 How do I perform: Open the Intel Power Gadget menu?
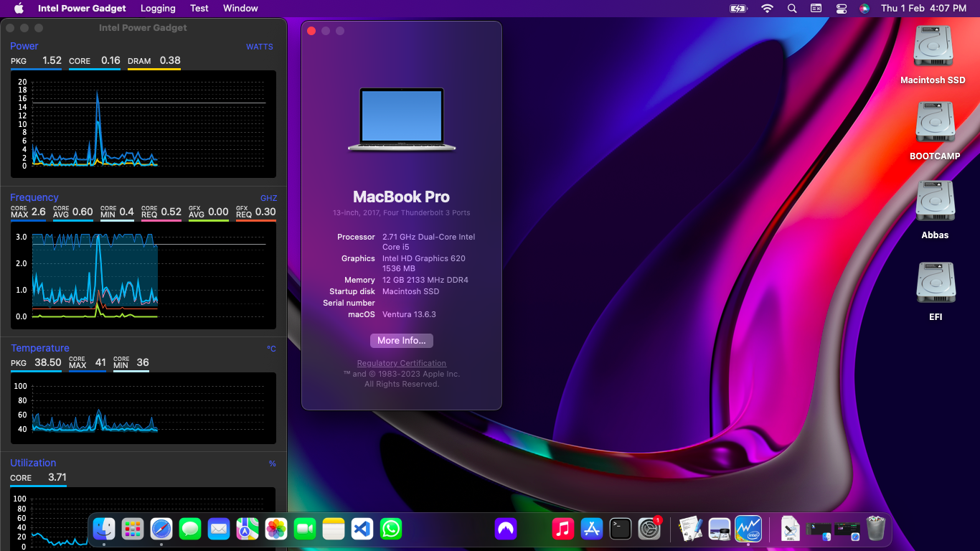click(82, 9)
